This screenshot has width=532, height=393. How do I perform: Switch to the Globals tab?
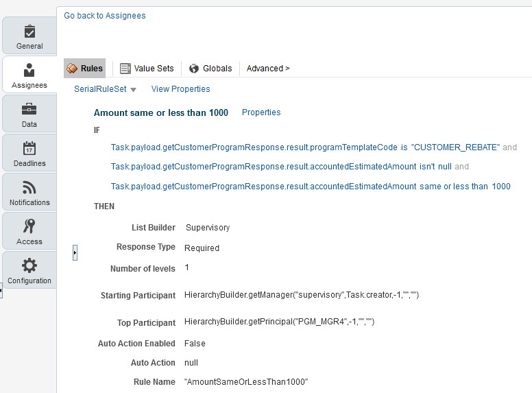click(210, 69)
